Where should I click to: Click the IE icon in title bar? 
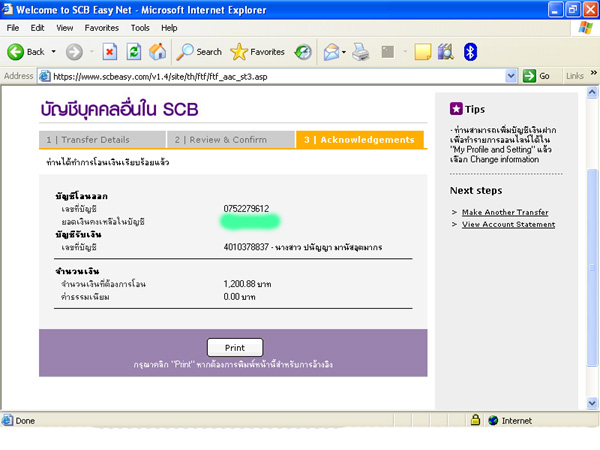[7, 9]
